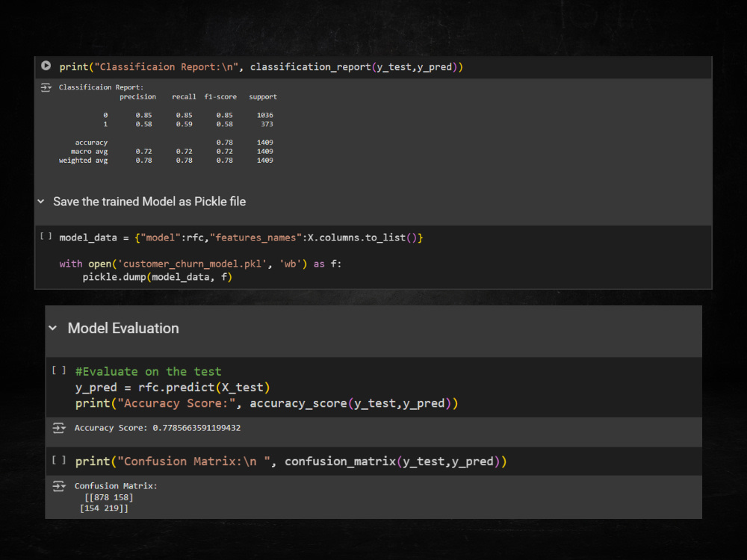Toggle output icon beside Confusion Matrix output
This screenshot has height=560, width=747.
[x=58, y=486]
